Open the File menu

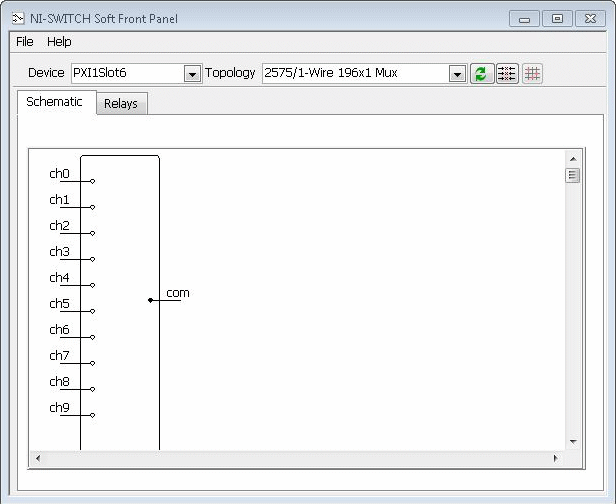25,42
